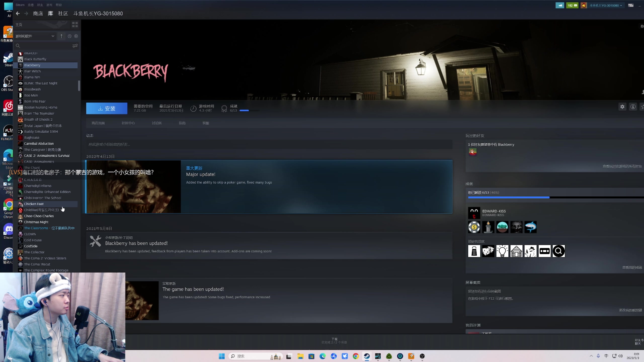Click the announcements megaphone icon
The width and height of the screenshot is (644, 362).
(560, 5)
